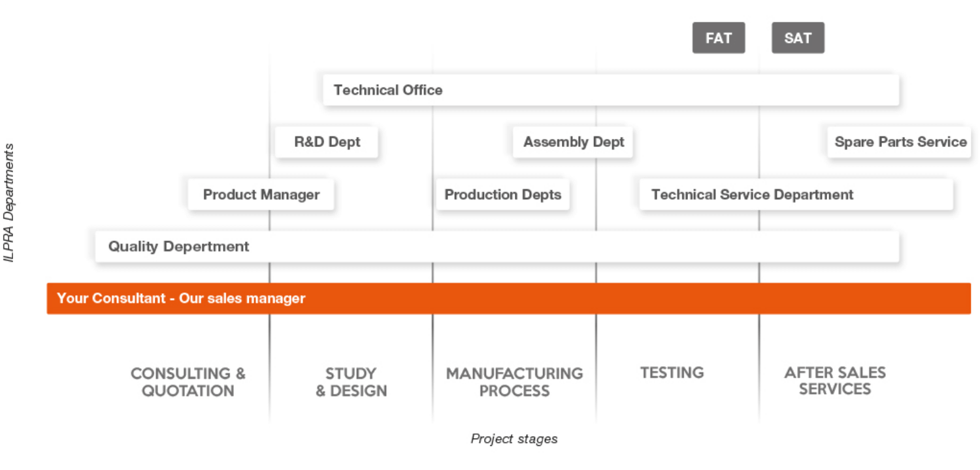Click the Technical Office label text
Viewport: 980px width, 470px height.
pyautogui.click(x=388, y=90)
